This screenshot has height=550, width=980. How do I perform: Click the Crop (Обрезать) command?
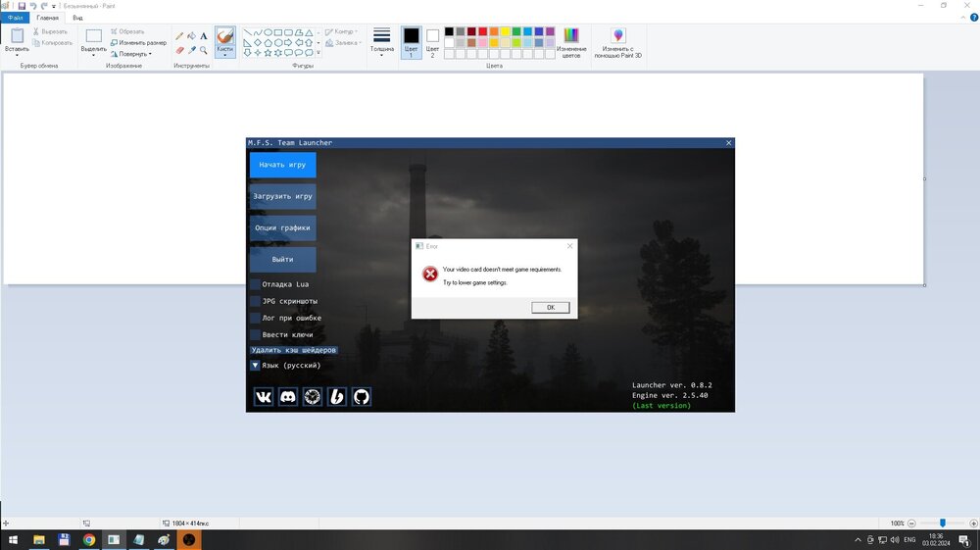click(127, 31)
